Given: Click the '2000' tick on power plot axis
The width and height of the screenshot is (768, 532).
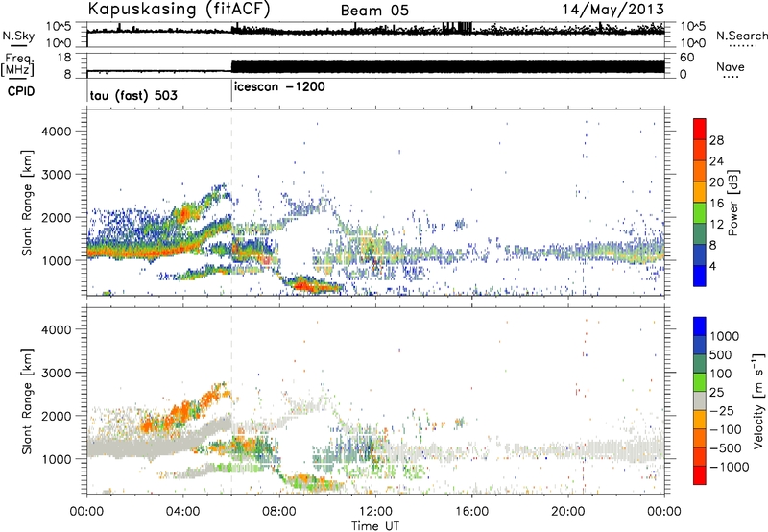Looking at the screenshot, I should [x=56, y=217].
